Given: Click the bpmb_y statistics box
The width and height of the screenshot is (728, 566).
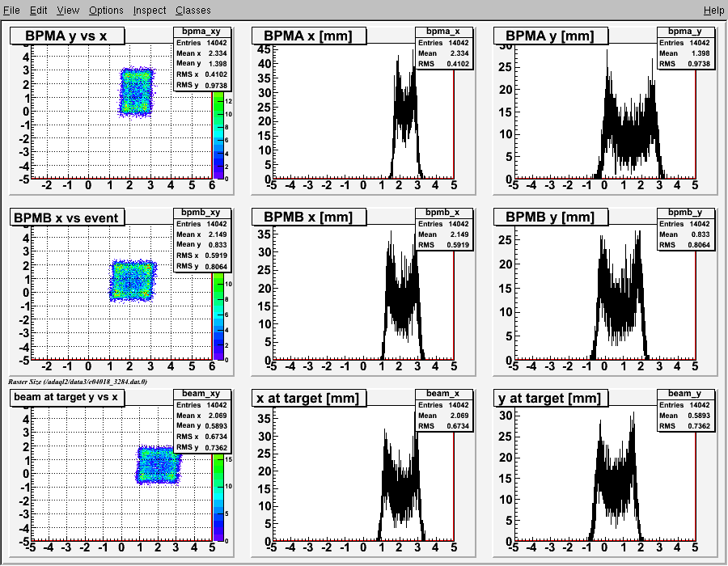Looking at the screenshot, I should 686,229.
